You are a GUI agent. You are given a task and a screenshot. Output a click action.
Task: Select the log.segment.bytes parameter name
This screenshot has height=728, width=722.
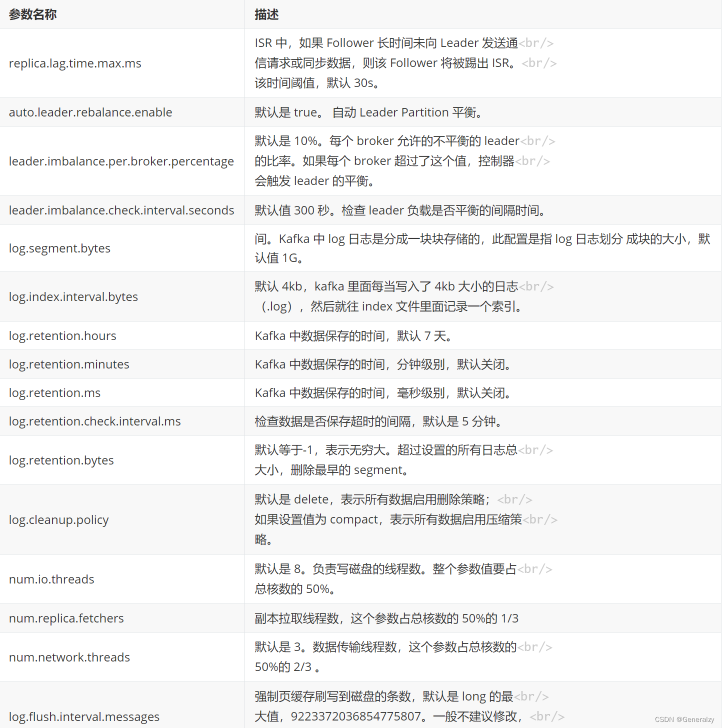coord(59,248)
